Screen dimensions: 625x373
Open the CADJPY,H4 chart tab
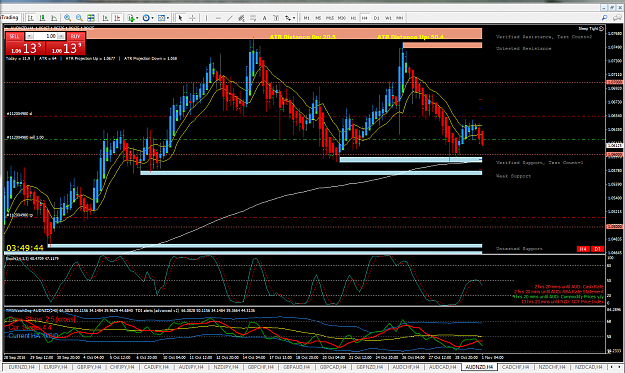point(156,367)
